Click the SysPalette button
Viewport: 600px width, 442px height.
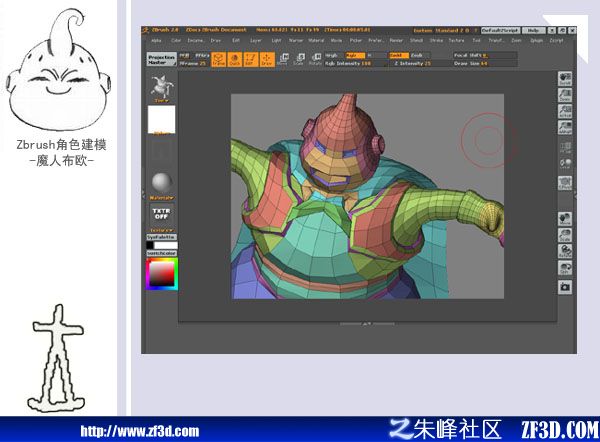161,237
